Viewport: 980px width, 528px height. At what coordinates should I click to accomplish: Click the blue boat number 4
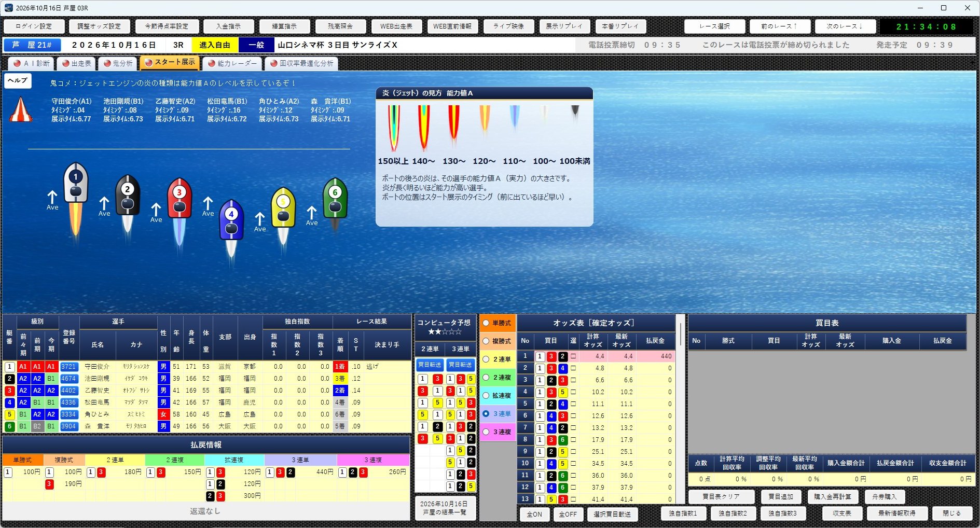(x=231, y=219)
